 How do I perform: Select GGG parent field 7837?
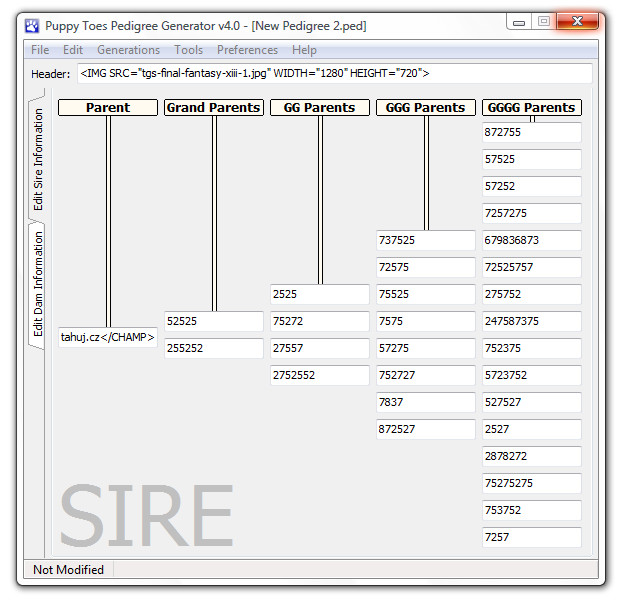426,402
